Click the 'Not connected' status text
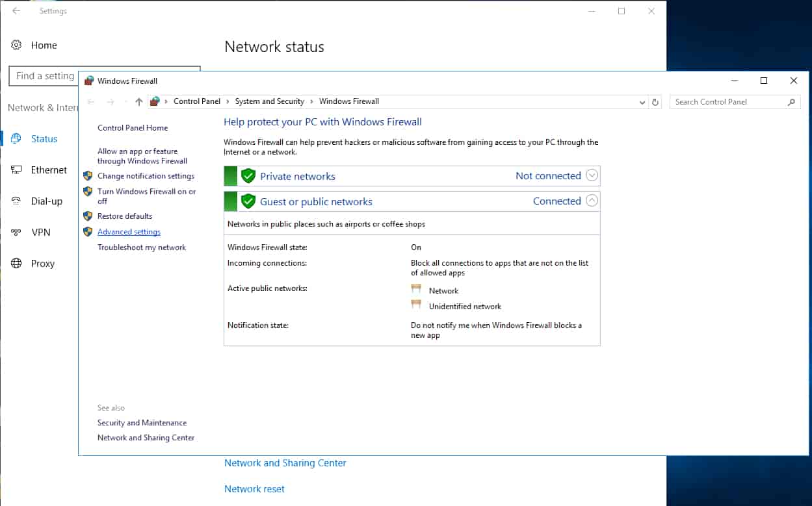 [x=548, y=176]
